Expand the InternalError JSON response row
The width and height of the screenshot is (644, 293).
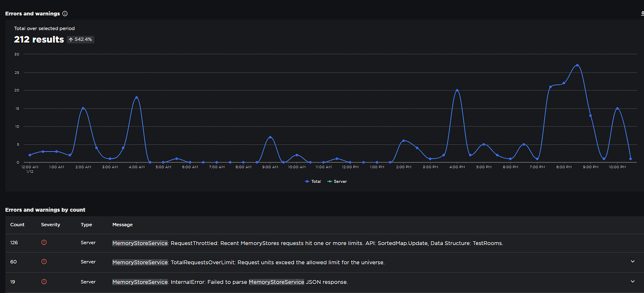point(633,281)
